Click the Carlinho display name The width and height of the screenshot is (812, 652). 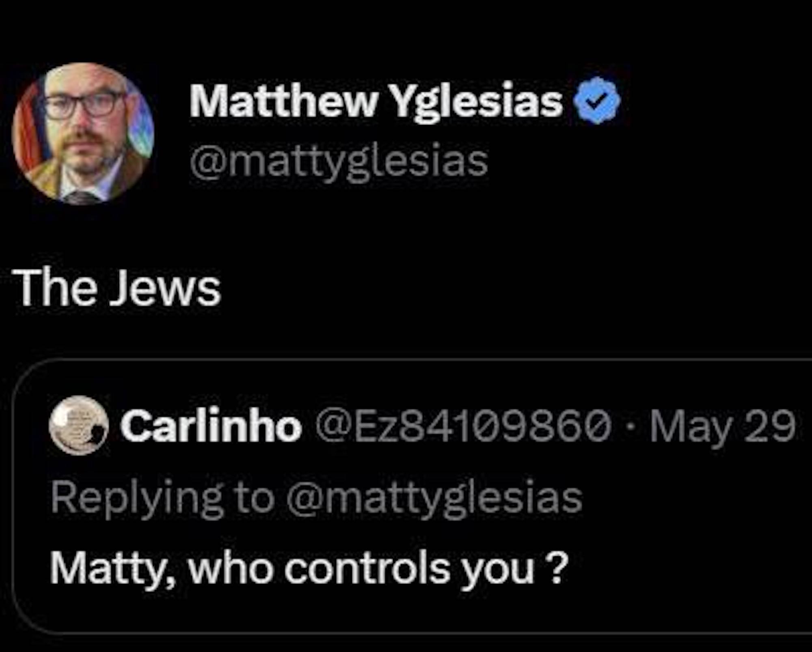pos(210,426)
